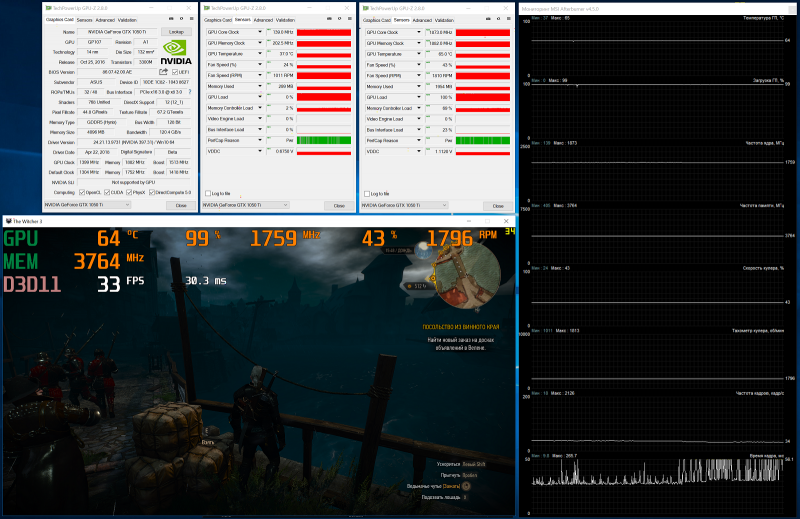800x519 pixels.
Task: Click the Release date value Oct 25, 2016
Action: pos(92,62)
